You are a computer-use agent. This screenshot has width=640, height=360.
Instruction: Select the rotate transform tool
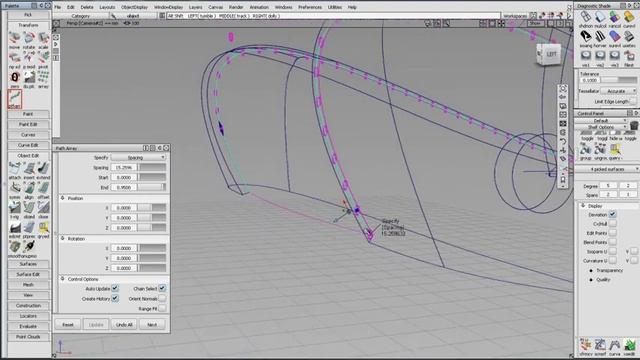pyautogui.click(x=29, y=39)
